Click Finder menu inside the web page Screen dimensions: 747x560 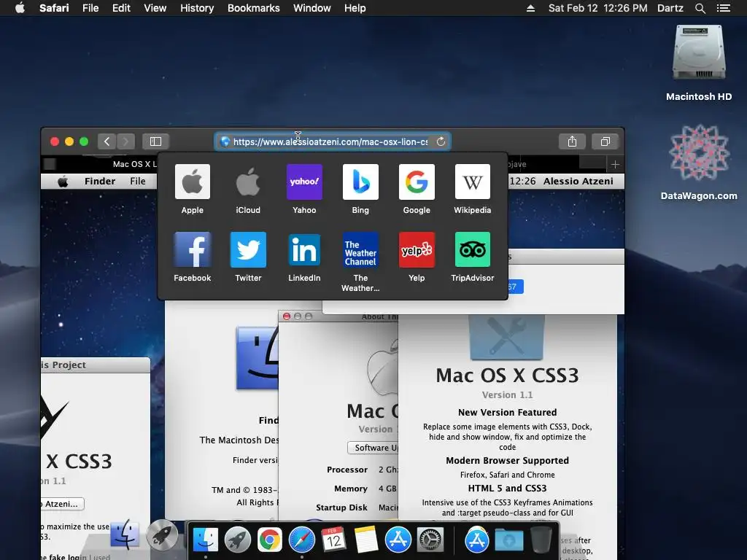[100, 181]
